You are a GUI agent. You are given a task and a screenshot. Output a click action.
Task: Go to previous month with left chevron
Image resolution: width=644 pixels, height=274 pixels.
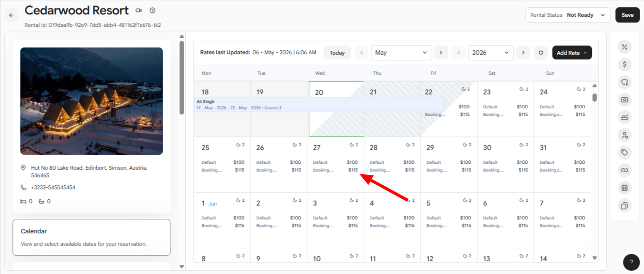[362, 53]
